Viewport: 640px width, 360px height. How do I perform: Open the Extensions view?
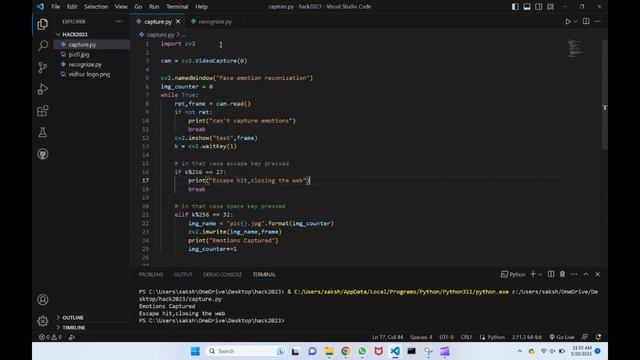point(42,111)
